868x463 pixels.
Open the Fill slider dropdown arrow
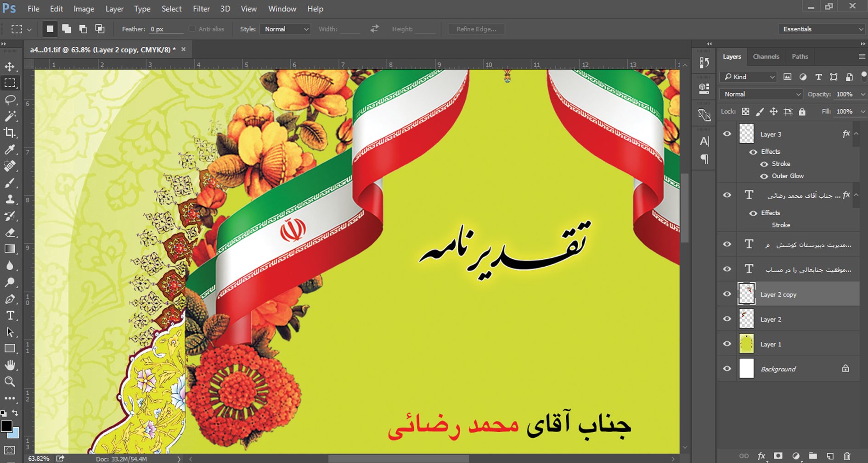point(862,112)
